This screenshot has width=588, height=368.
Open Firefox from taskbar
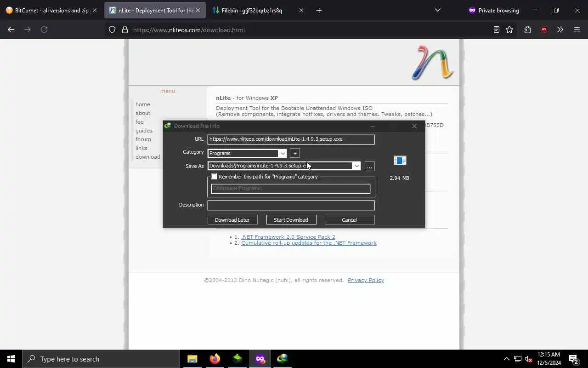[x=215, y=359]
